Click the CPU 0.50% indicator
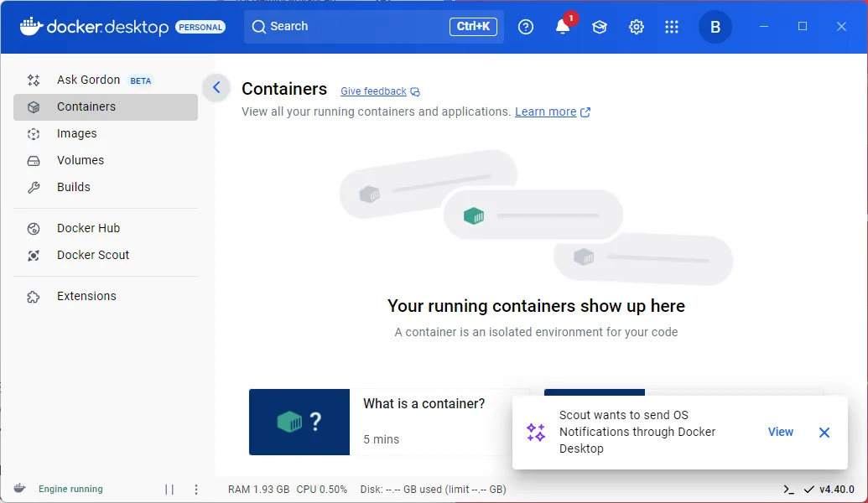Viewport: 868px width, 503px height. coord(322,489)
